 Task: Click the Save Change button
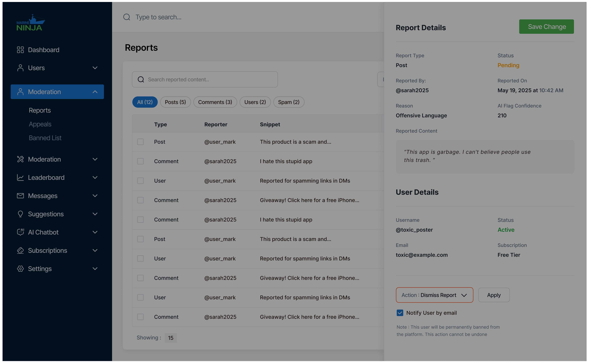point(546,27)
